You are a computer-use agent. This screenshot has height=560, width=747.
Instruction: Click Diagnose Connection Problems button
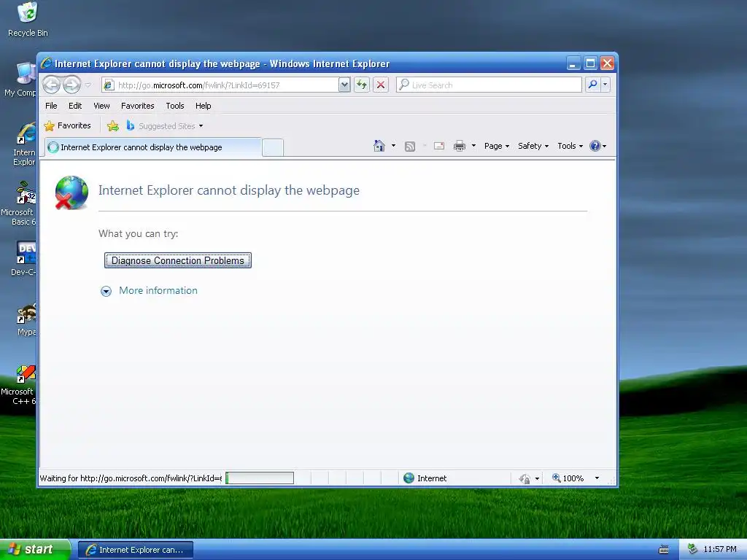[178, 260]
